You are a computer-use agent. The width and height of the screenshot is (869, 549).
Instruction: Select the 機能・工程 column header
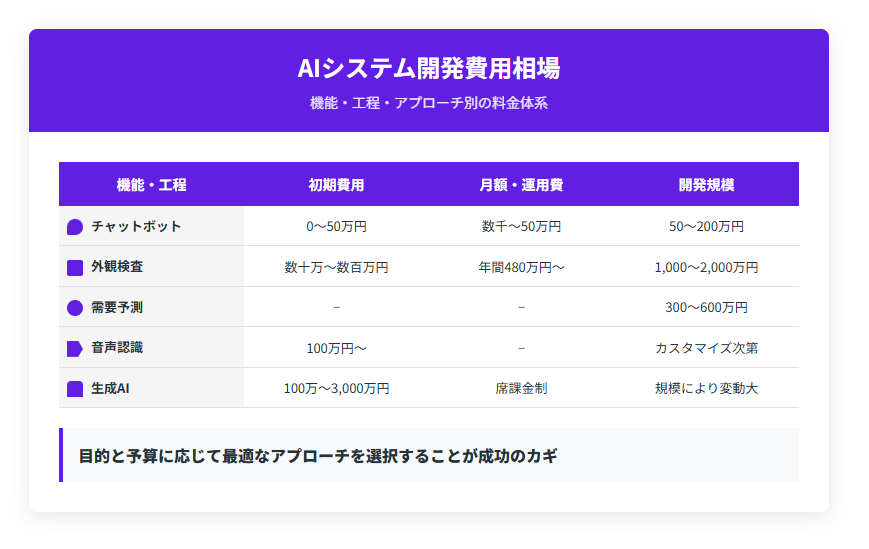tap(151, 185)
